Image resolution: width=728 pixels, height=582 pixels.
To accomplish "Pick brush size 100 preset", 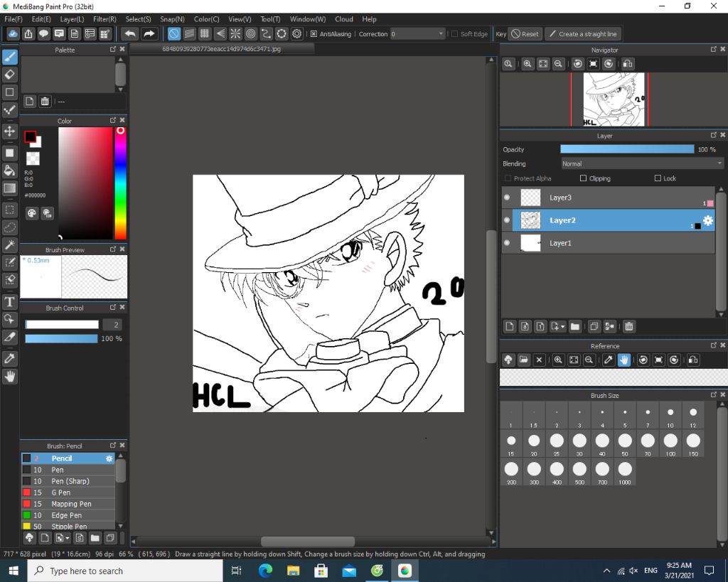I will coord(670,443).
